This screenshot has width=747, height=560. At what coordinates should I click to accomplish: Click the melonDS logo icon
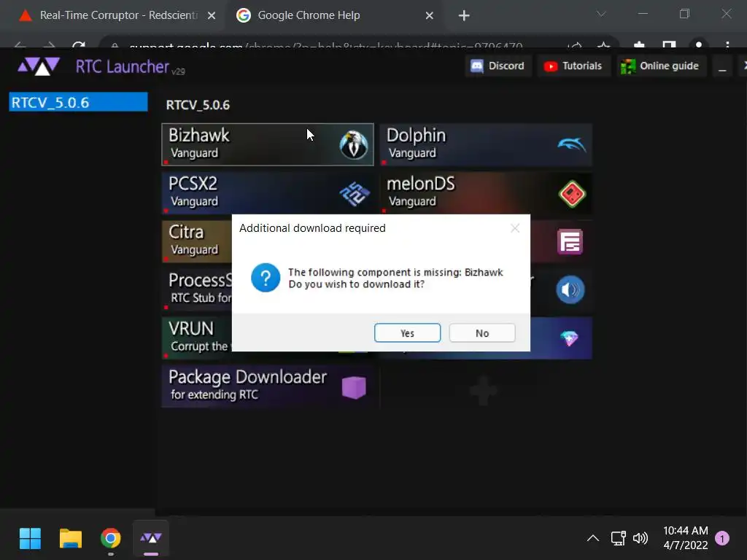coord(572,194)
